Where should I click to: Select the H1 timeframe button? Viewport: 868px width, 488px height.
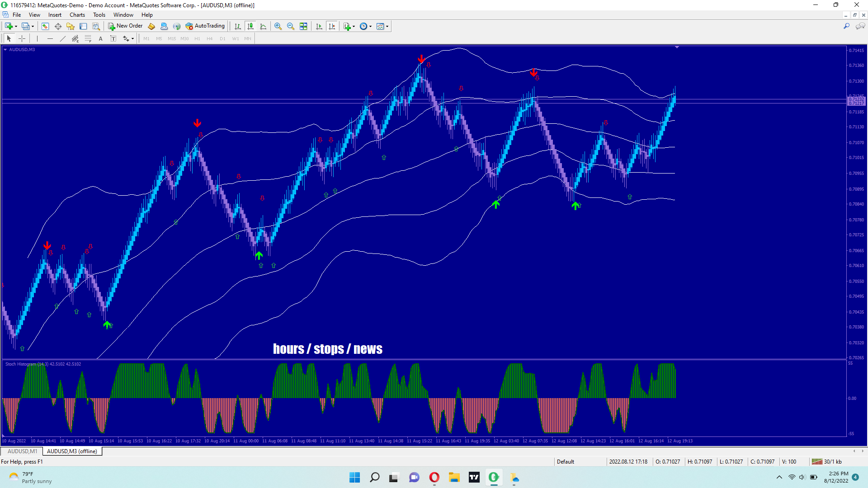197,39
